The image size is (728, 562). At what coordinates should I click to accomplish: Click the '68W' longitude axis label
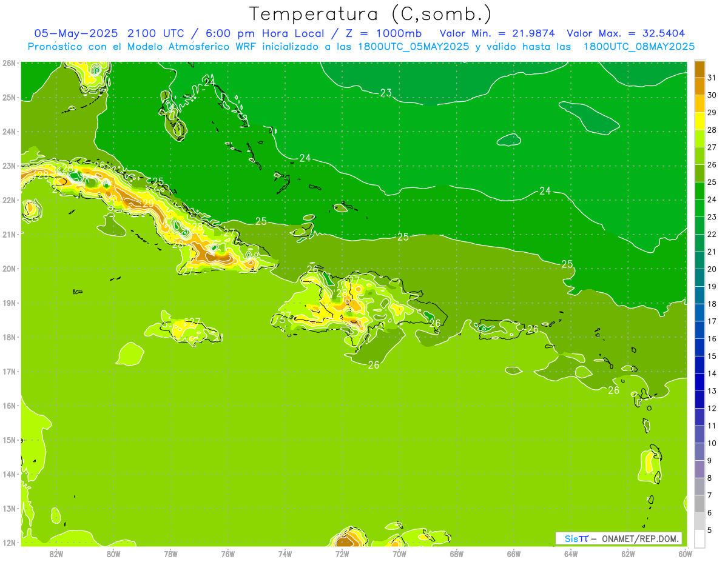[457, 554]
